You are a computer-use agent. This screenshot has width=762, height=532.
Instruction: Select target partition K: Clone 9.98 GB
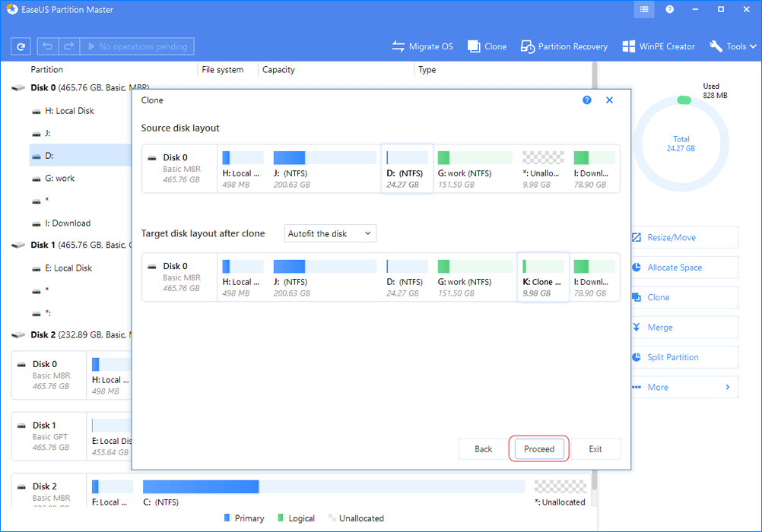[x=543, y=277]
